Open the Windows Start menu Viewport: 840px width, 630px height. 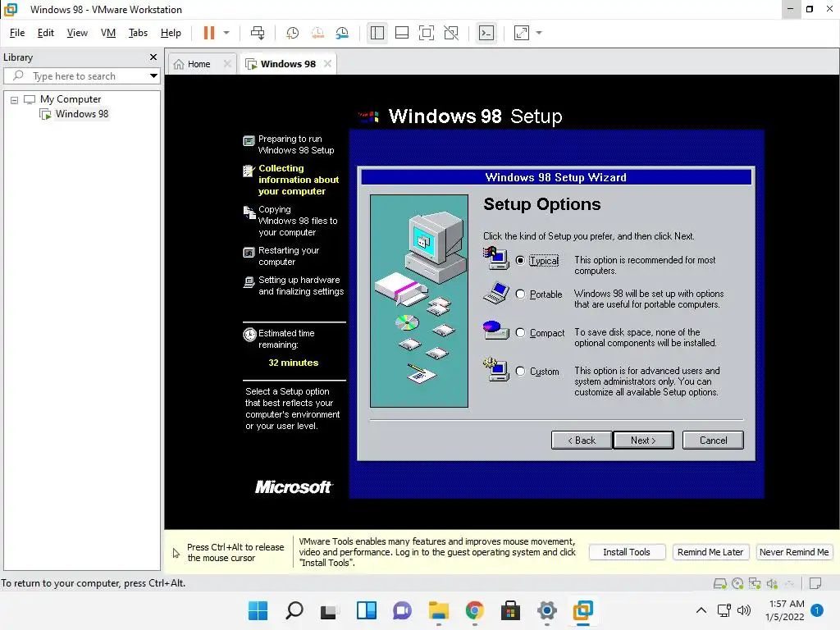(x=258, y=610)
